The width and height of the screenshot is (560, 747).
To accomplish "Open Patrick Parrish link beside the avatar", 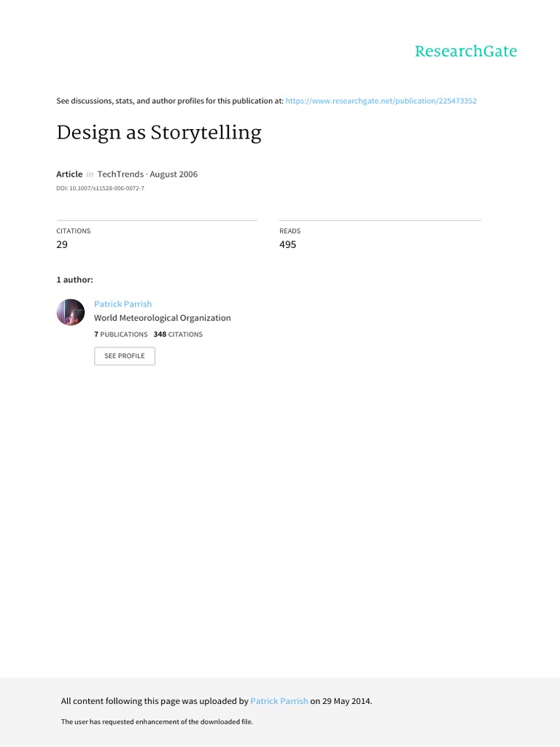I will (x=123, y=303).
